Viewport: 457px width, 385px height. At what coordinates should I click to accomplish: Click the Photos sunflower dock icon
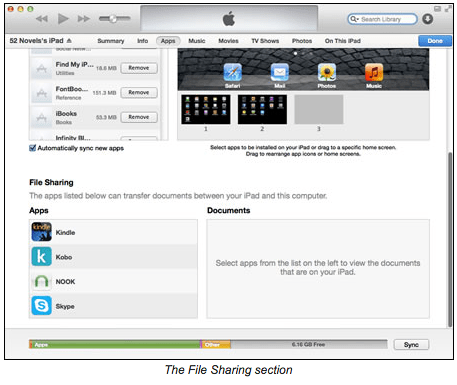[327, 72]
